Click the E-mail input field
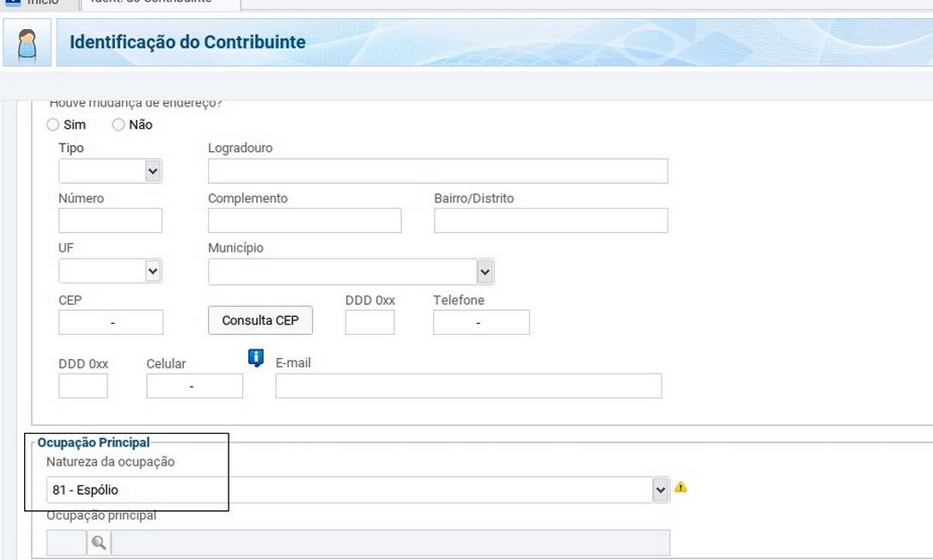933x560 pixels. (468, 387)
